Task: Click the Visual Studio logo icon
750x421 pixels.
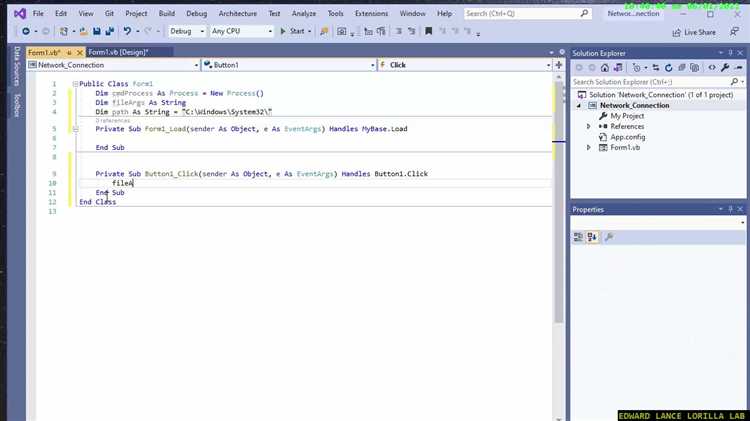Action: click(x=20, y=13)
